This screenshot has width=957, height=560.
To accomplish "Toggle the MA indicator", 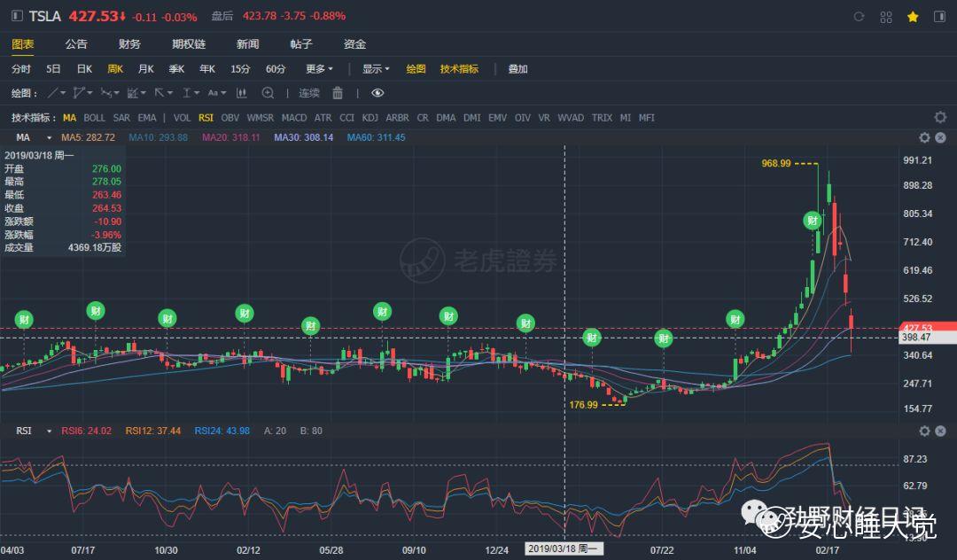I will 70,118.
